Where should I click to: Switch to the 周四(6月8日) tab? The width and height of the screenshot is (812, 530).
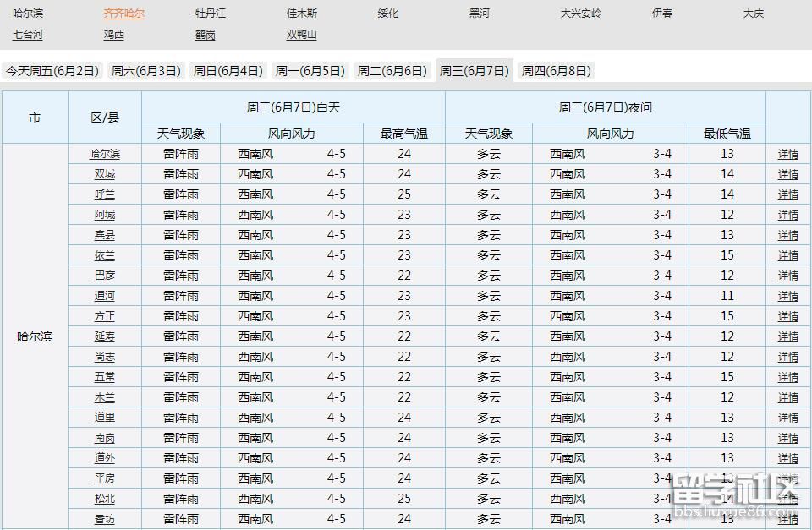click(x=555, y=71)
